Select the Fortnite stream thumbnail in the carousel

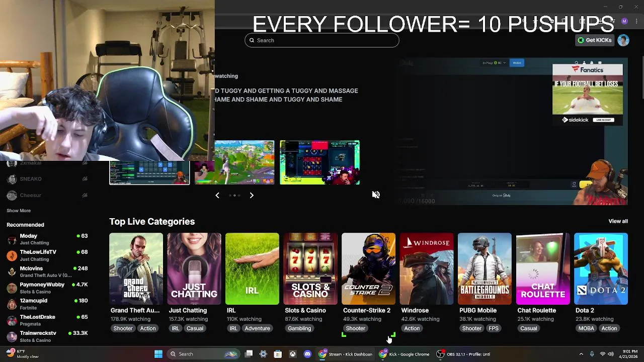(234, 162)
